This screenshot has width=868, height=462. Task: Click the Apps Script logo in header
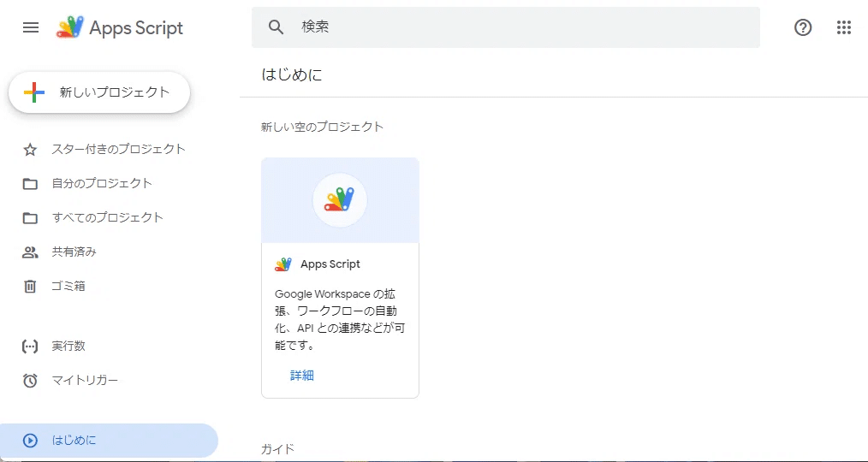(x=120, y=27)
